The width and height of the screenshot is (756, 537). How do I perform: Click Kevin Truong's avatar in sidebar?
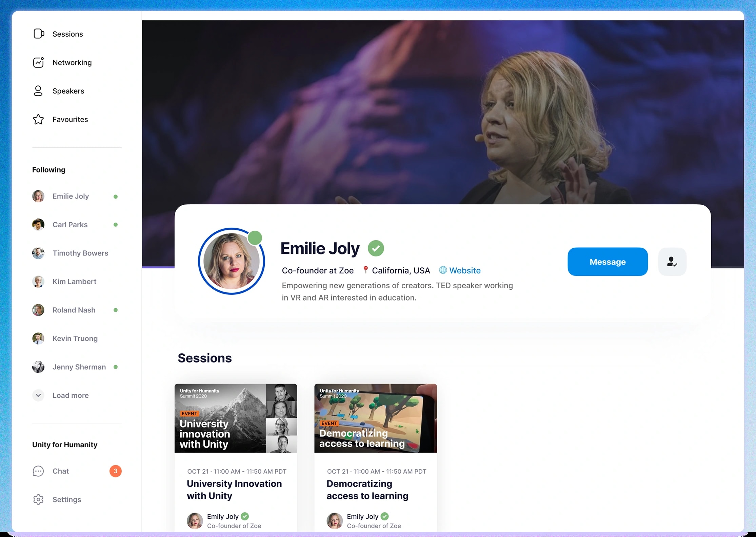(x=38, y=338)
